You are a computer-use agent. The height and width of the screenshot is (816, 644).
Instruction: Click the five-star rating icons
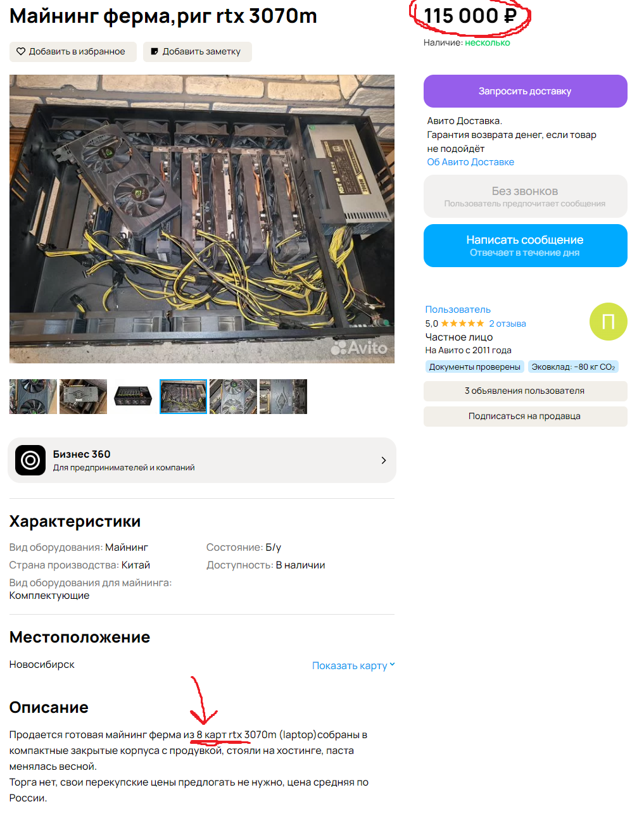(x=462, y=323)
